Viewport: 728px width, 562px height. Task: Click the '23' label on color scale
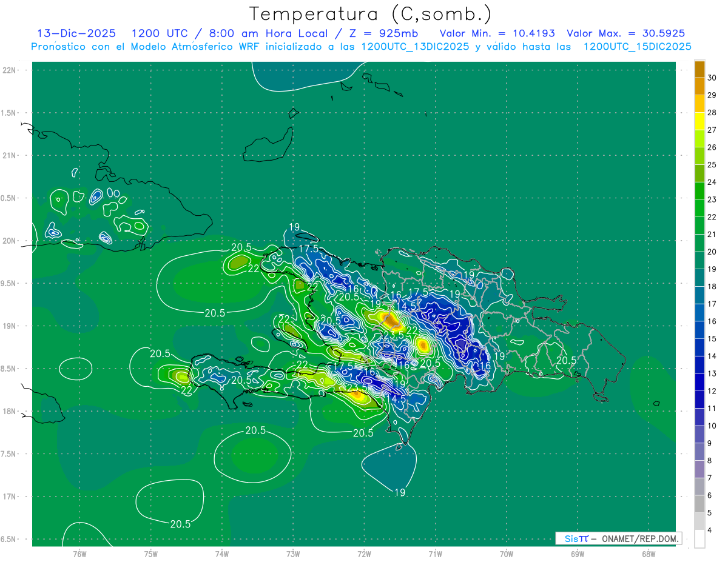[712, 199]
